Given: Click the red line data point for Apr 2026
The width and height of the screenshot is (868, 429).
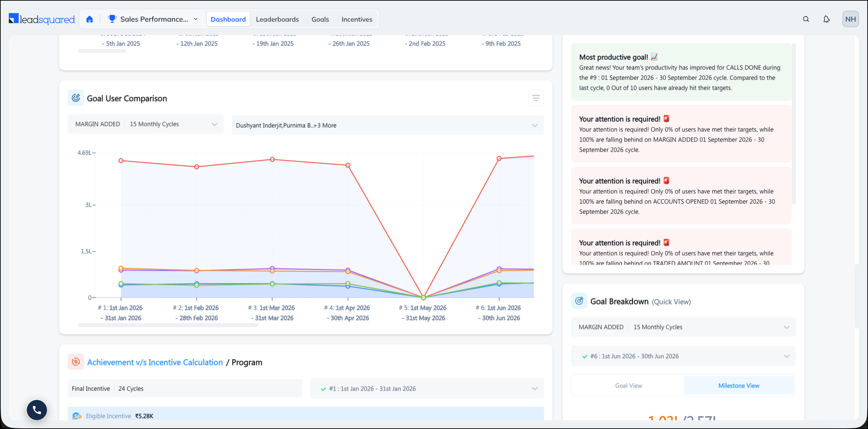Looking at the screenshot, I should point(348,165).
